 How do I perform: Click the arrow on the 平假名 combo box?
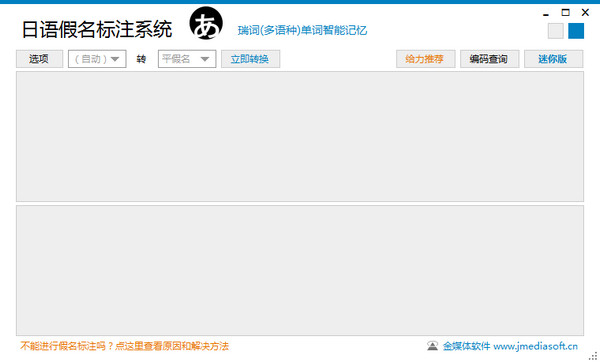[205, 59]
